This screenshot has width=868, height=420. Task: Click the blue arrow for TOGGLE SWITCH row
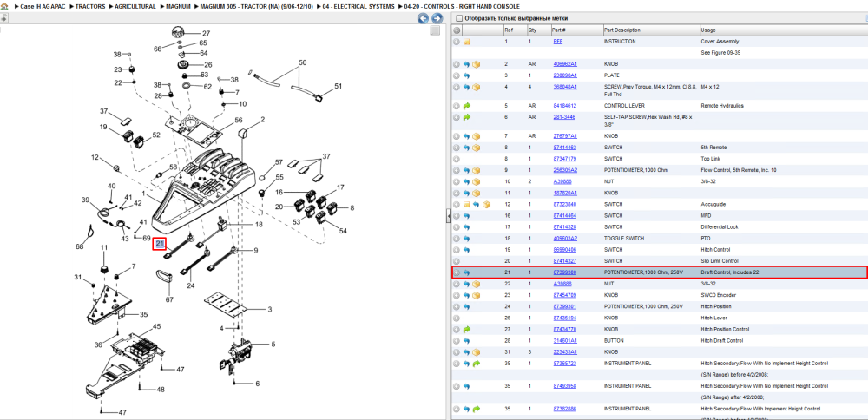point(466,238)
